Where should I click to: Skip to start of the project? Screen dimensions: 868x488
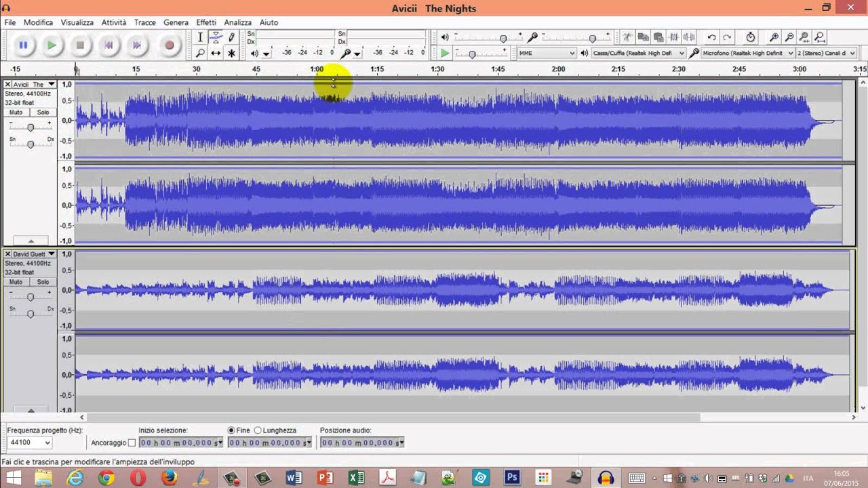(108, 45)
